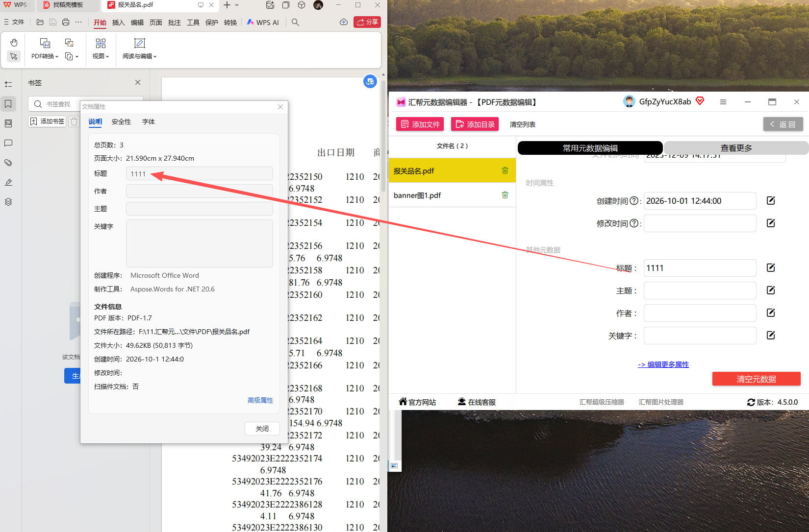The width and height of the screenshot is (809, 532).
Task: Click the 分享 button in WPS
Action: click(367, 22)
